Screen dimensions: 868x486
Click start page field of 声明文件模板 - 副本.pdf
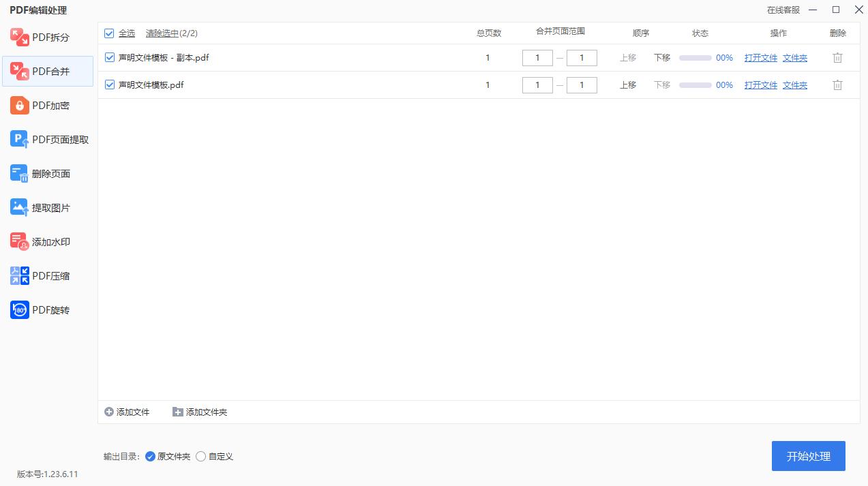[x=537, y=58]
